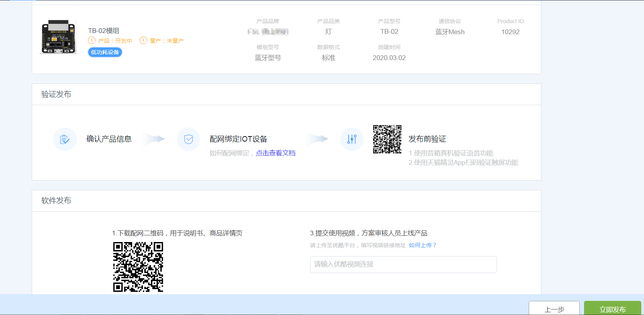The height and width of the screenshot is (315, 644).
Task: Select the TB-02模组 product title
Action: [x=103, y=31]
